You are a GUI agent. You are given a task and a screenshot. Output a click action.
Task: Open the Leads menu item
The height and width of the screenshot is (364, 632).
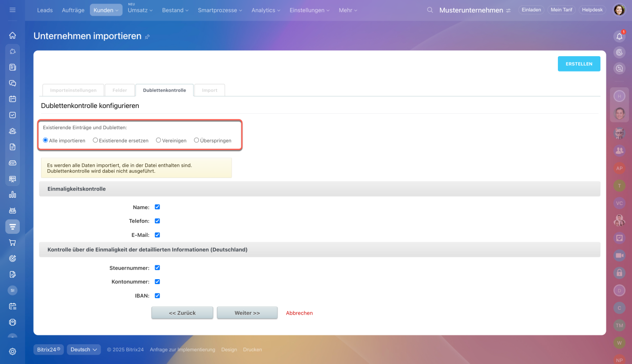[45, 10]
